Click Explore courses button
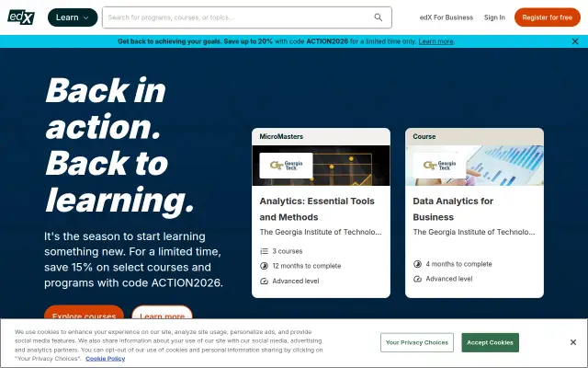This screenshot has width=588, height=368. (x=84, y=313)
